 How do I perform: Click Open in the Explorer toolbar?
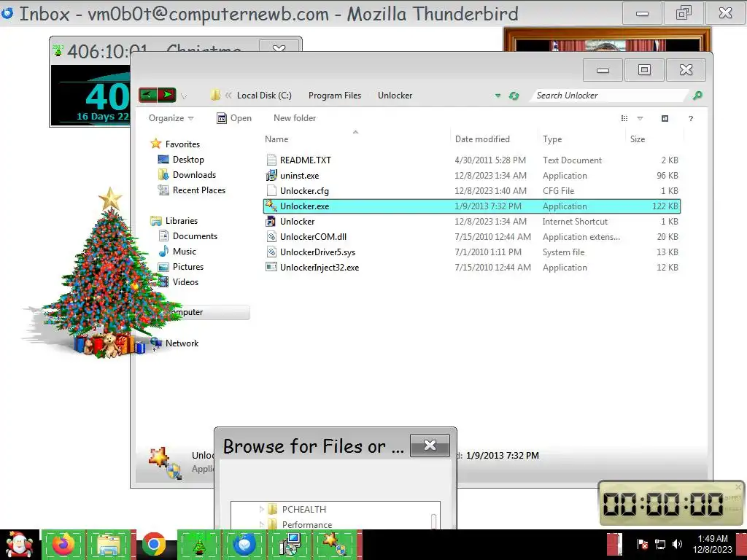234,118
